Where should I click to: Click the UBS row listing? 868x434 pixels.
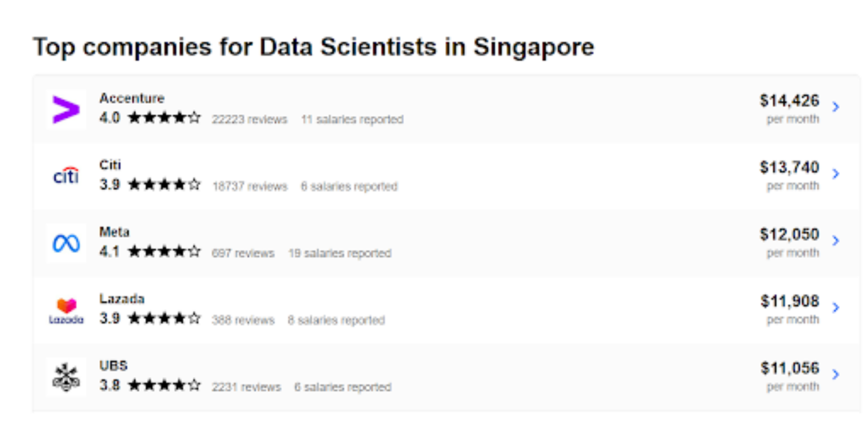click(x=434, y=376)
